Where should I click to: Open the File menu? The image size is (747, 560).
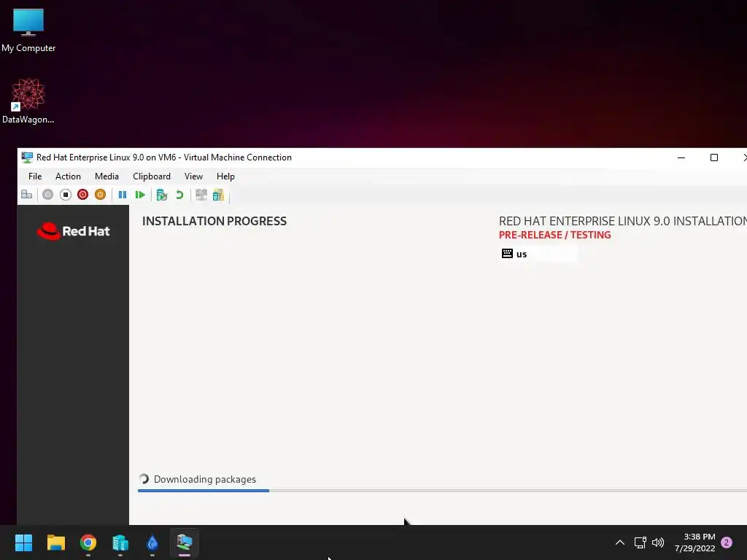point(35,176)
